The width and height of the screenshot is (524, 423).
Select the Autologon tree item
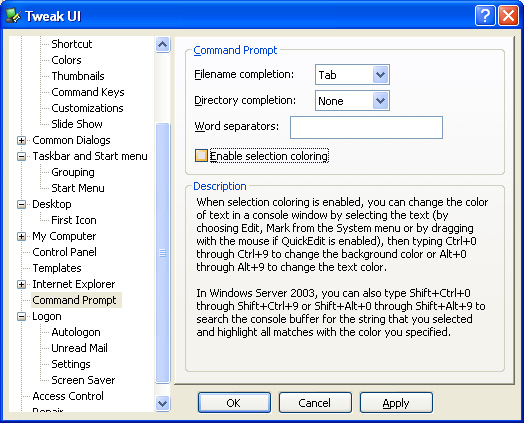click(x=76, y=332)
